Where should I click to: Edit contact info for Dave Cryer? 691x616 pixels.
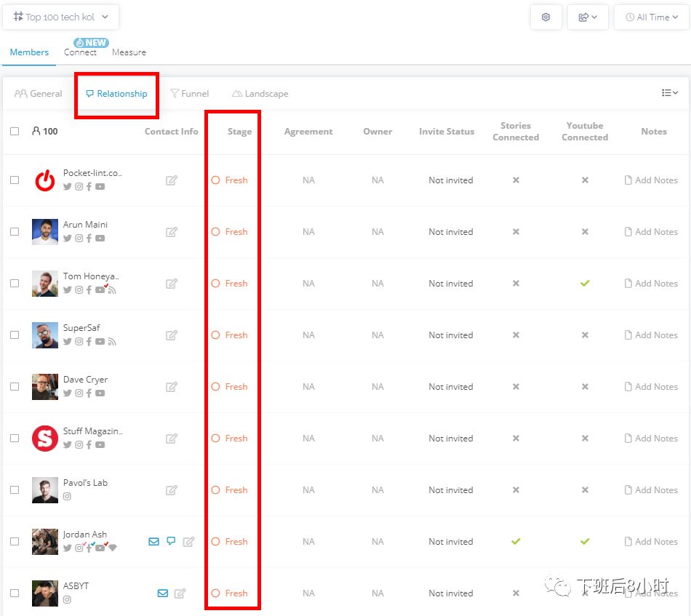pyautogui.click(x=172, y=386)
